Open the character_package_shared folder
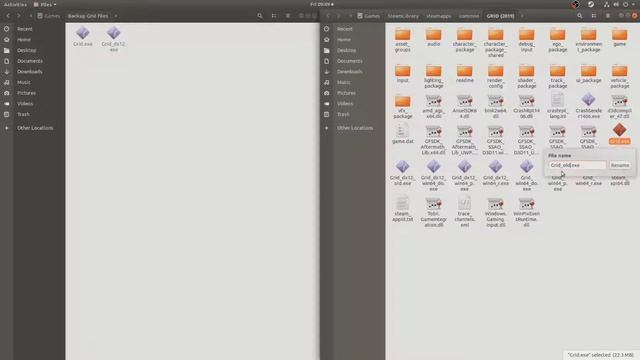The width and height of the screenshot is (640, 360). pyautogui.click(x=496, y=43)
